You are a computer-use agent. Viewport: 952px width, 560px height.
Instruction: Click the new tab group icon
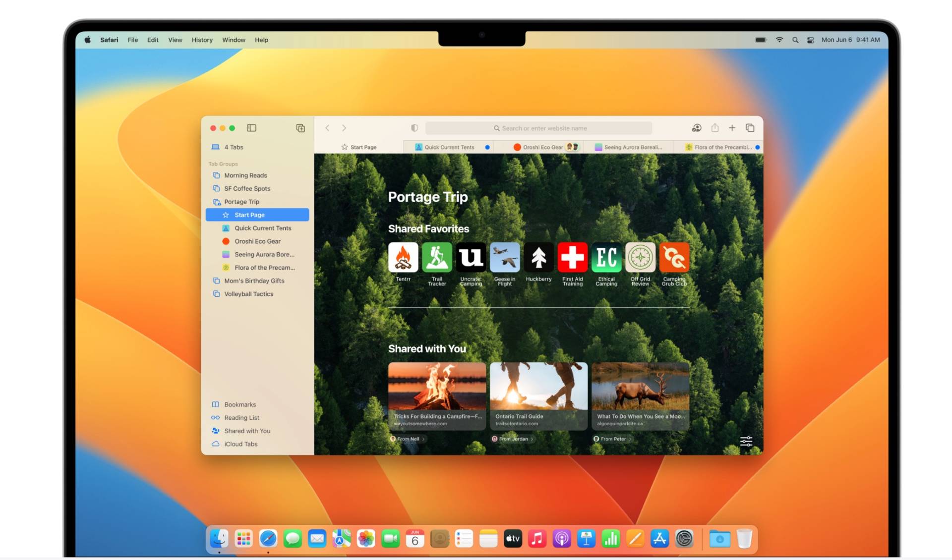pyautogui.click(x=300, y=128)
